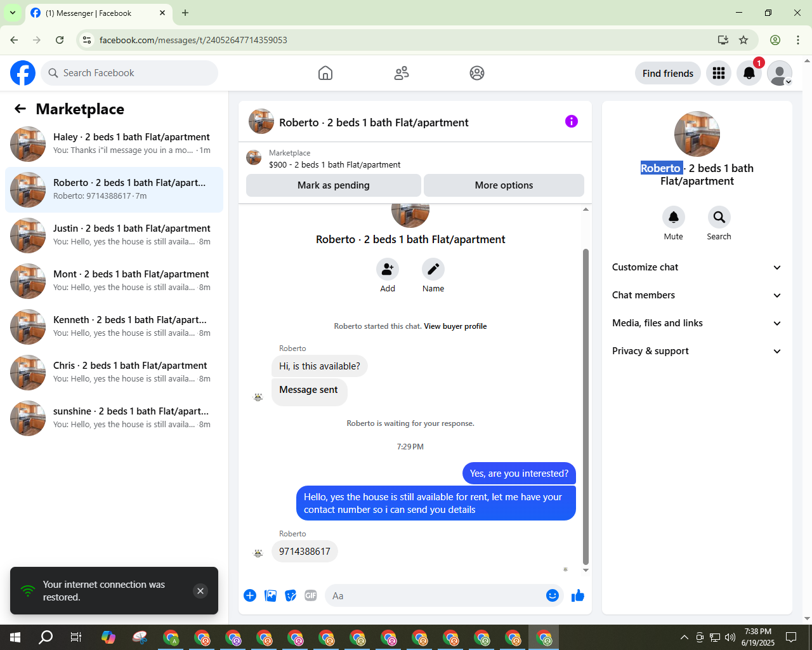Open Chrome's three-dot menu
Viewport: 812px width, 650px height.
798,40
